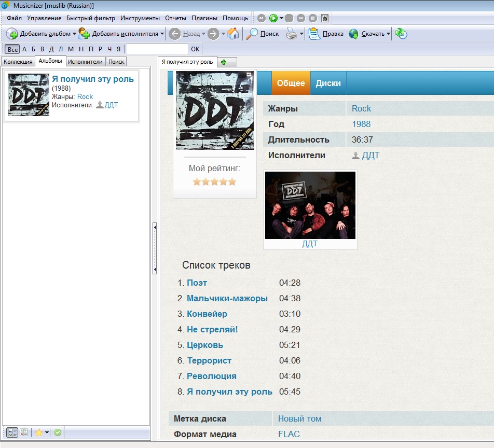The image size is (494, 448).
Task: Open the Быстрый фильтр menu
Action: pyautogui.click(x=90, y=18)
